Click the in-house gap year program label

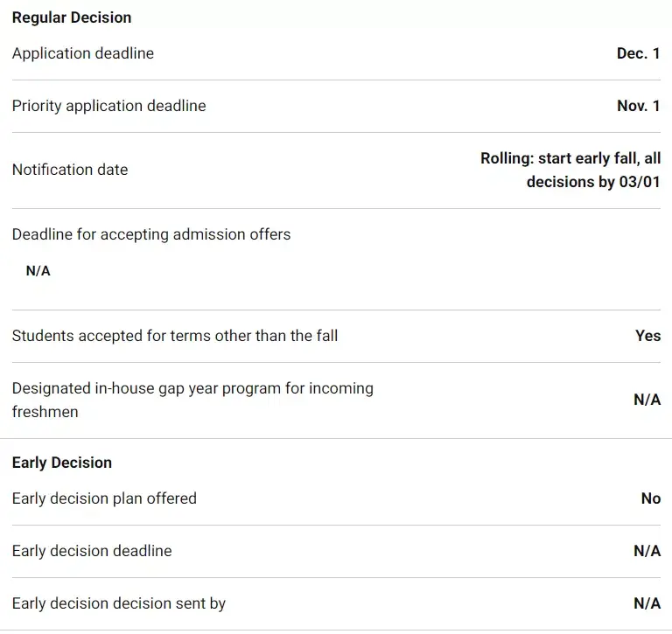click(x=192, y=400)
